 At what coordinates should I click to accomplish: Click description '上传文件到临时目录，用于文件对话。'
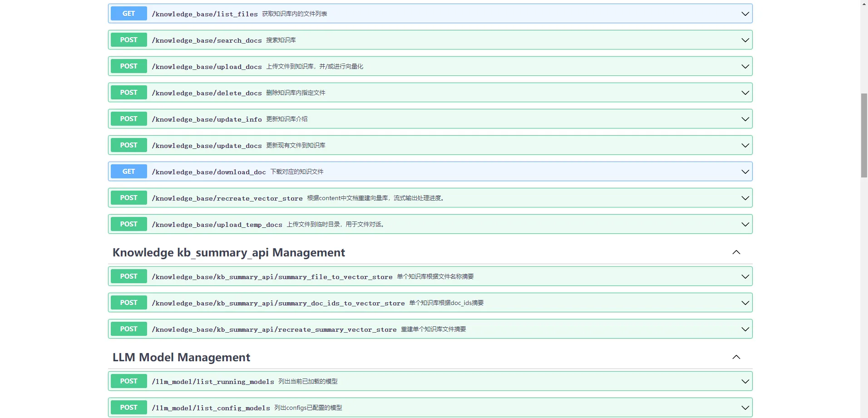[x=335, y=224]
